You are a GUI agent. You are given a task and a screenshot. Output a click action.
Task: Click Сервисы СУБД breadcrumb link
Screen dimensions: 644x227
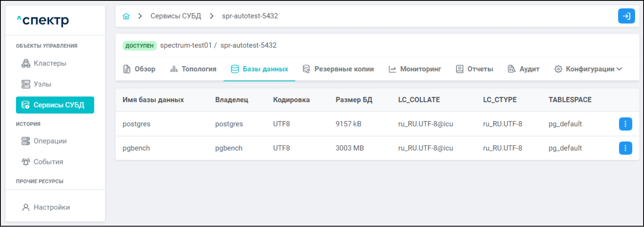click(175, 16)
